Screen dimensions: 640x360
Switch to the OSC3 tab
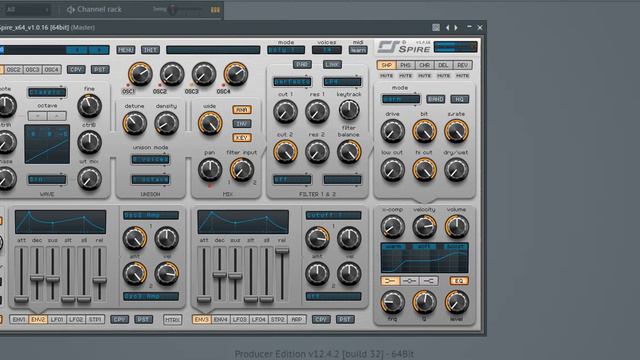[x=33, y=70]
